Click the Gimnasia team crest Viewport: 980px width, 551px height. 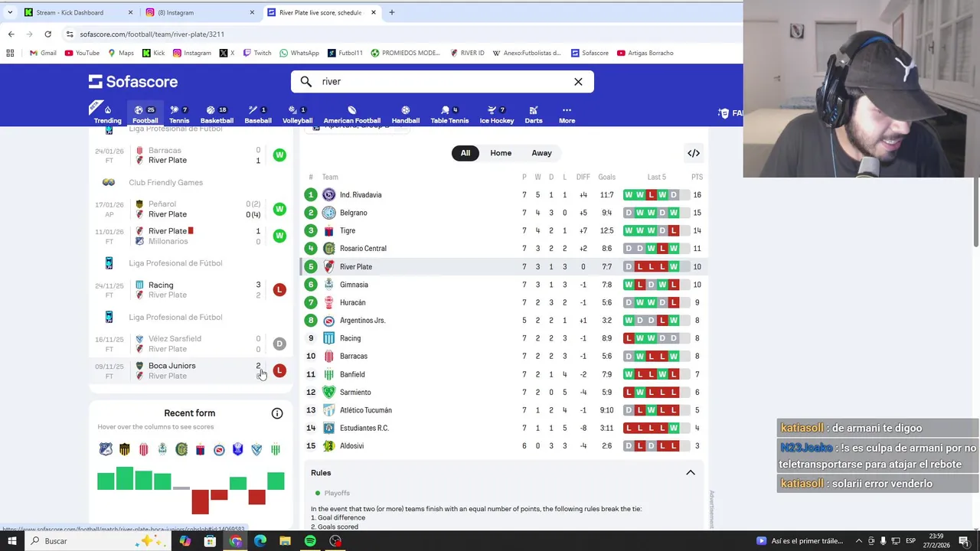tap(328, 285)
